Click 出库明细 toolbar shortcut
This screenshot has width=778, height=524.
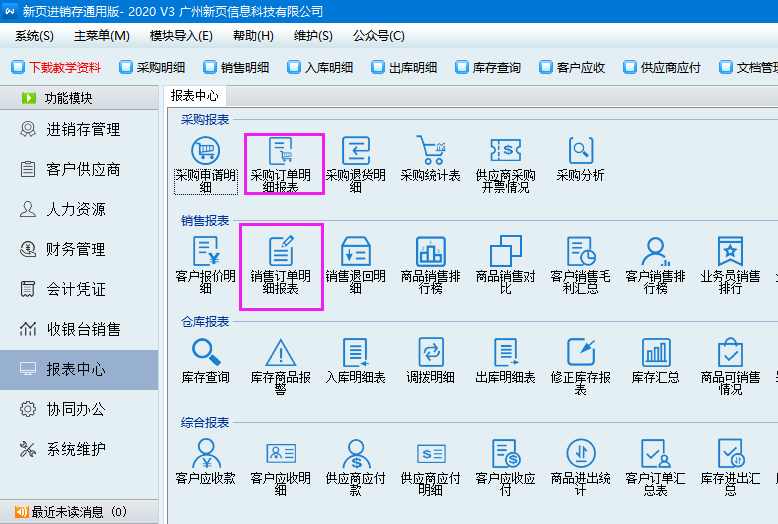[404, 67]
